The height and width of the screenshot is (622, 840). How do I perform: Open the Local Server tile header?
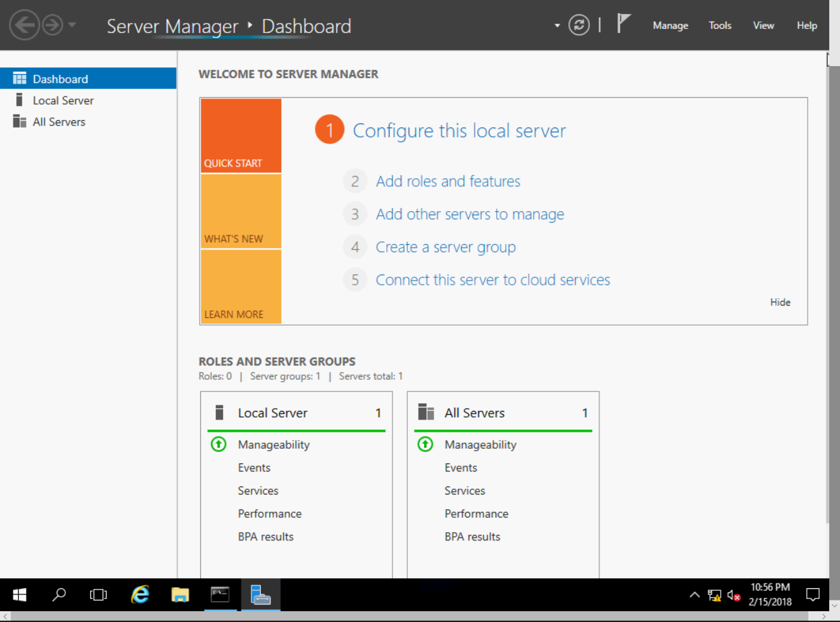[x=297, y=413]
